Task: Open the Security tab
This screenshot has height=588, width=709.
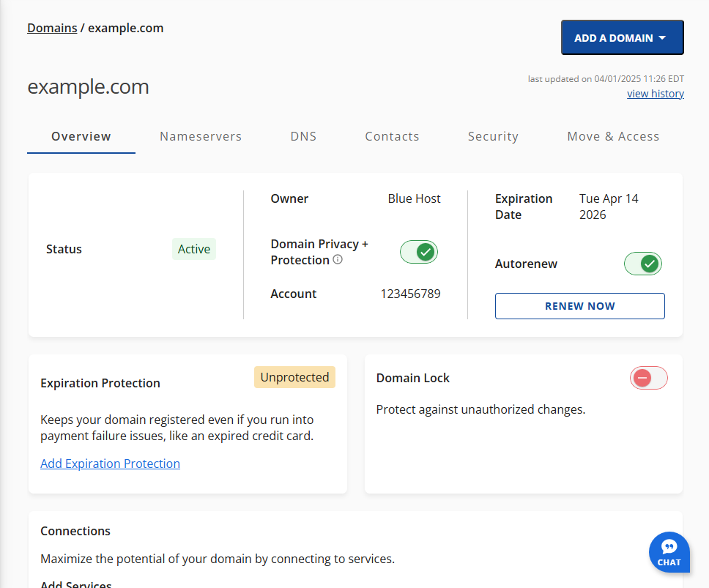Action: point(493,136)
